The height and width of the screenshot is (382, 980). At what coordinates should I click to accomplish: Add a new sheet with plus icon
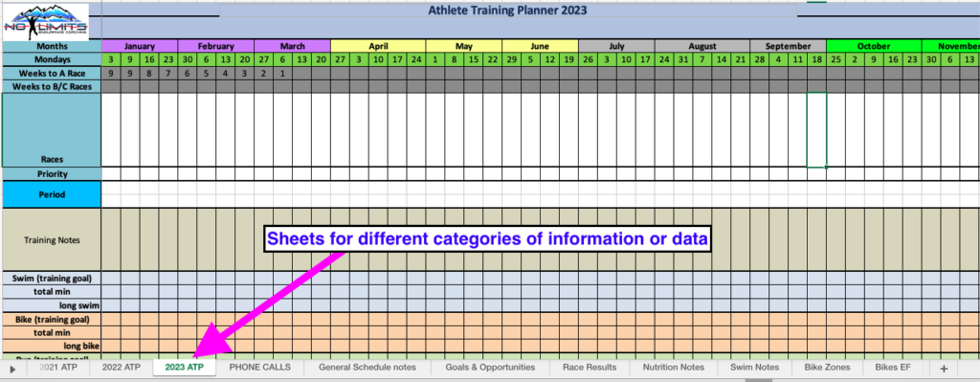coord(943,369)
